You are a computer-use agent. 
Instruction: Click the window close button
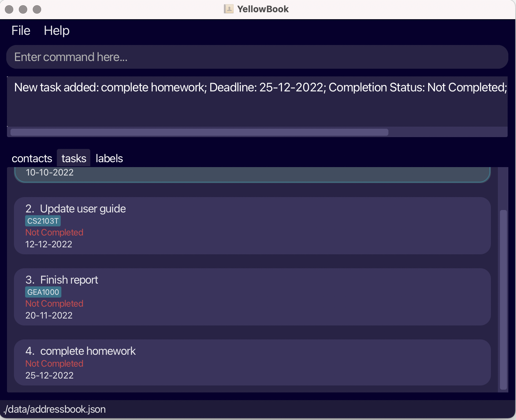click(x=9, y=9)
